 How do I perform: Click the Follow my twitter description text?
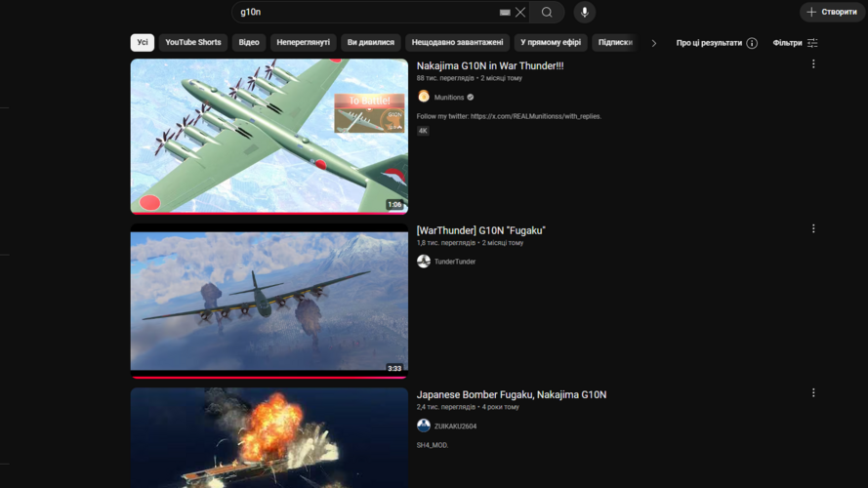[x=509, y=116]
